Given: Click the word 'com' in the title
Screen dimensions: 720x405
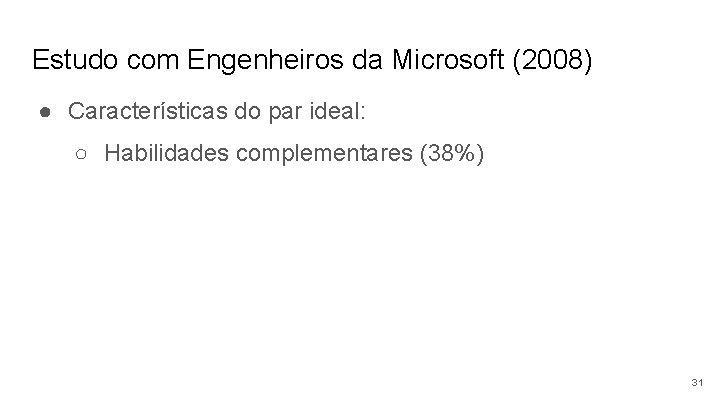Looking at the screenshot, I should [152, 62].
